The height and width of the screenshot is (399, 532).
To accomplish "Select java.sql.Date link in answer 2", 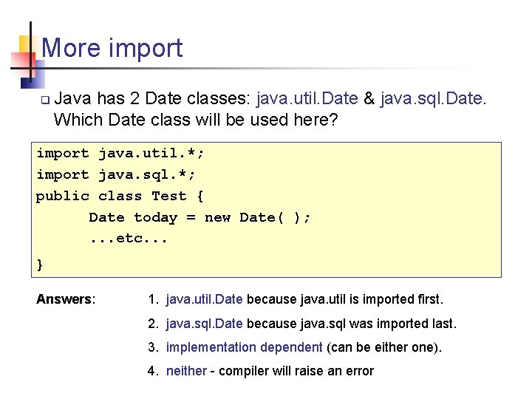I will point(204,324).
